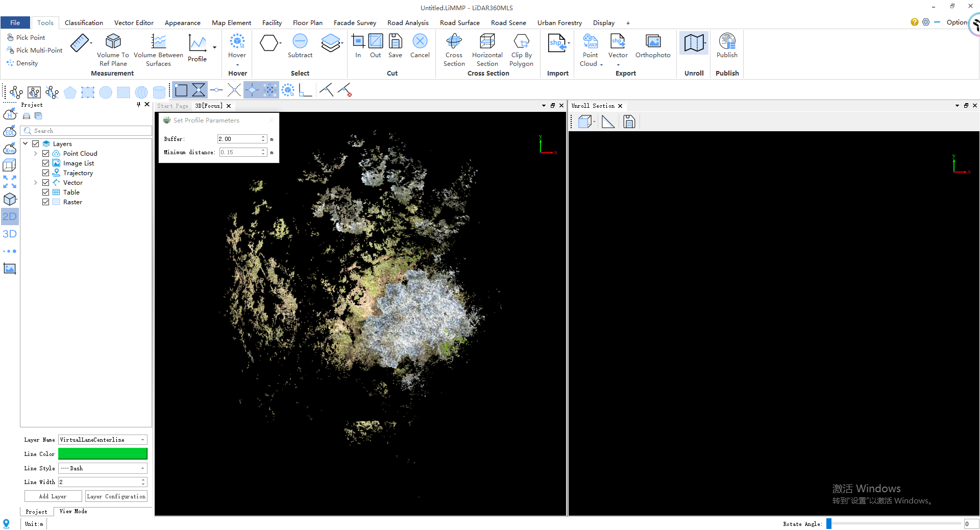Screen dimensions: 980x530
Task: Save the cut result
Action: (395, 46)
